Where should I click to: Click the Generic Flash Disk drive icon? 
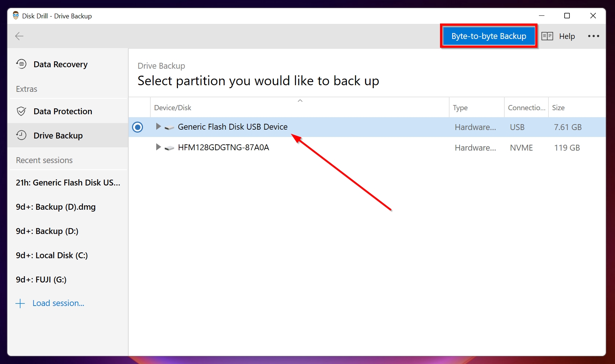click(x=169, y=127)
